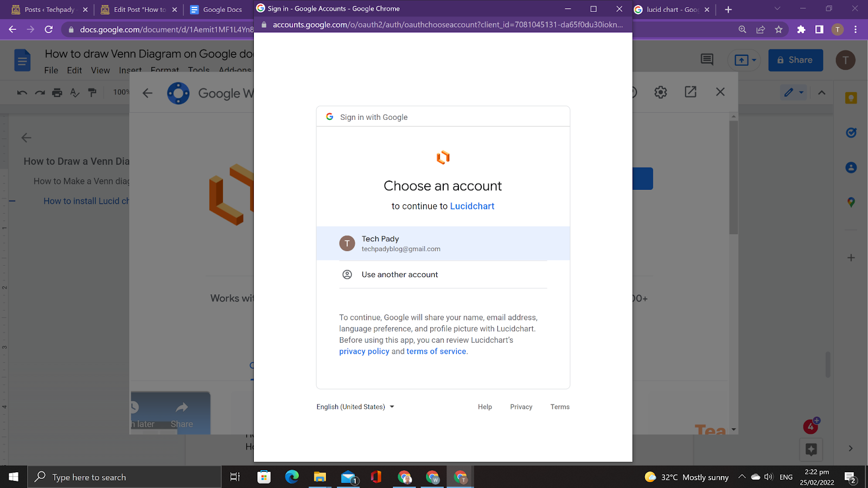Open Marketplace settings gear
The width and height of the screenshot is (868, 488).
pyautogui.click(x=660, y=92)
